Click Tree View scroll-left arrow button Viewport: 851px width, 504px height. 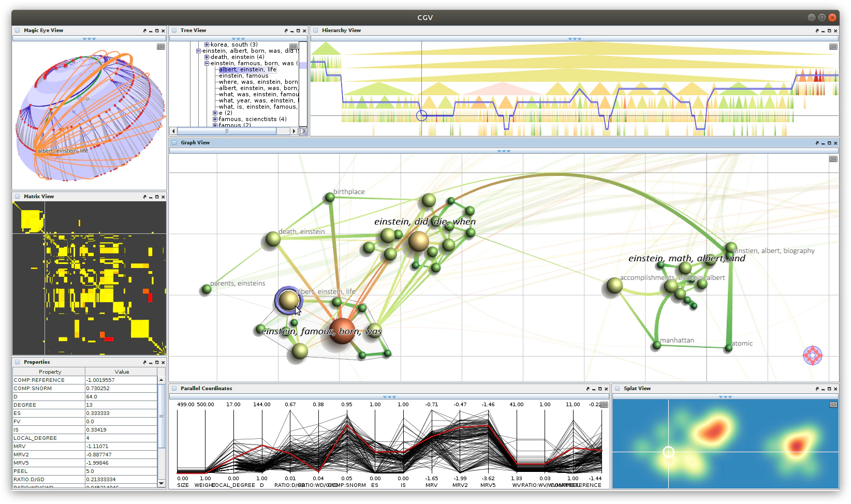[x=173, y=131]
